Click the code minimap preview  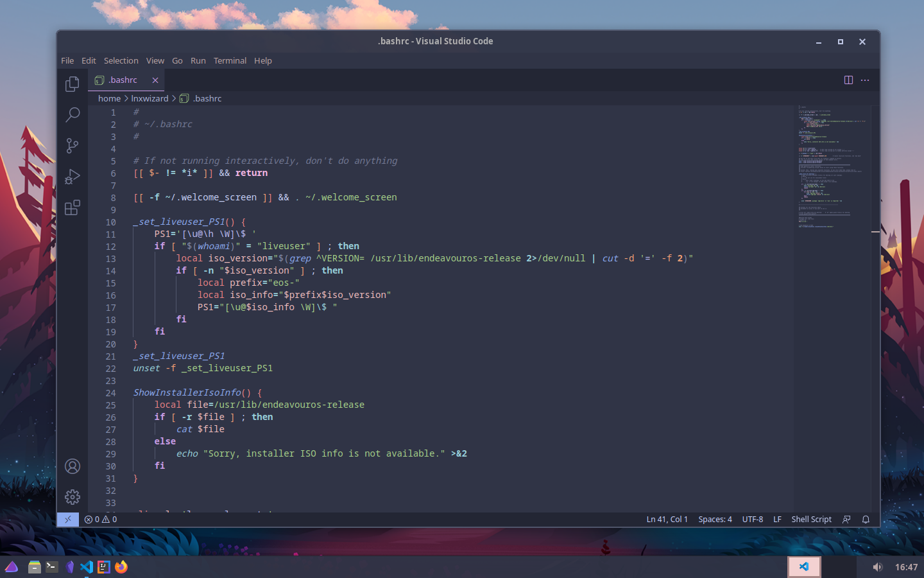[x=832, y=167]
